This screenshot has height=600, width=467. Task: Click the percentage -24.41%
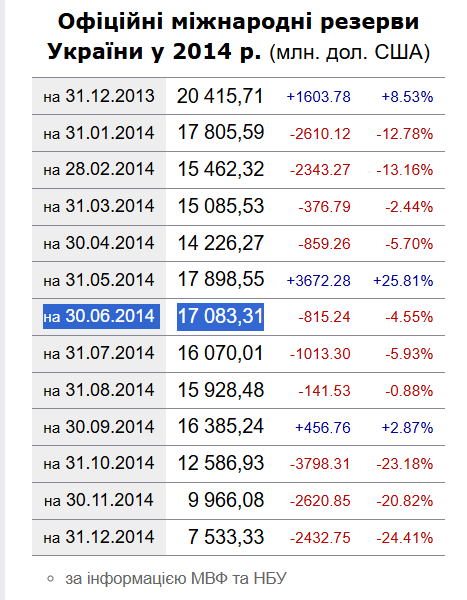(x=405, y=538)
